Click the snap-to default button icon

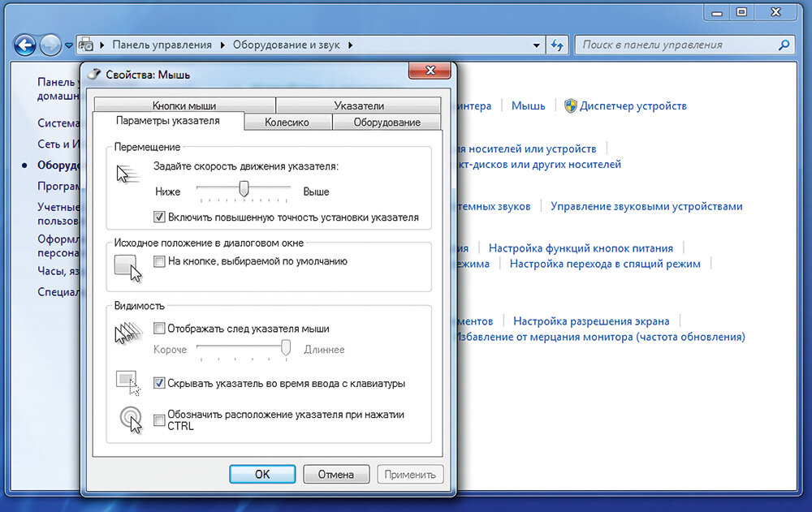tap(128, 268)
